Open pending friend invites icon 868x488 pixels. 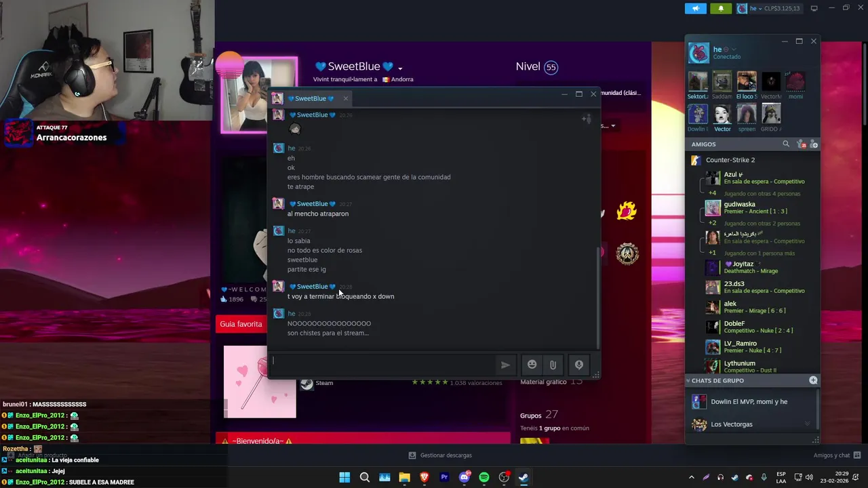click(x=801, y=144)
